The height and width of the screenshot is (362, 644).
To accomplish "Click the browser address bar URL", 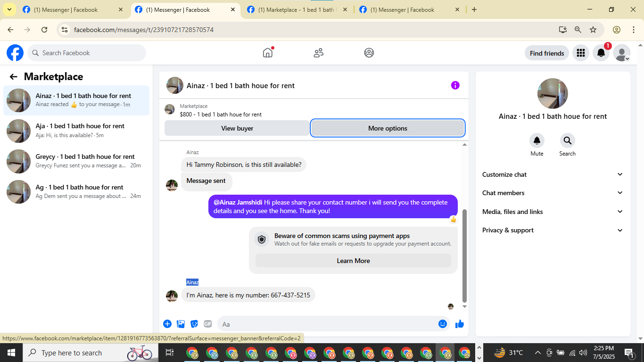I will [x=144, y=30].
